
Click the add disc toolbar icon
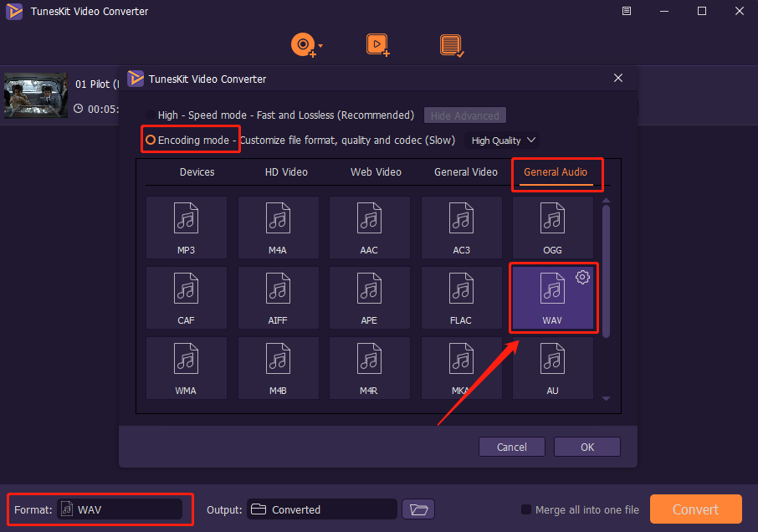[303, 45]
